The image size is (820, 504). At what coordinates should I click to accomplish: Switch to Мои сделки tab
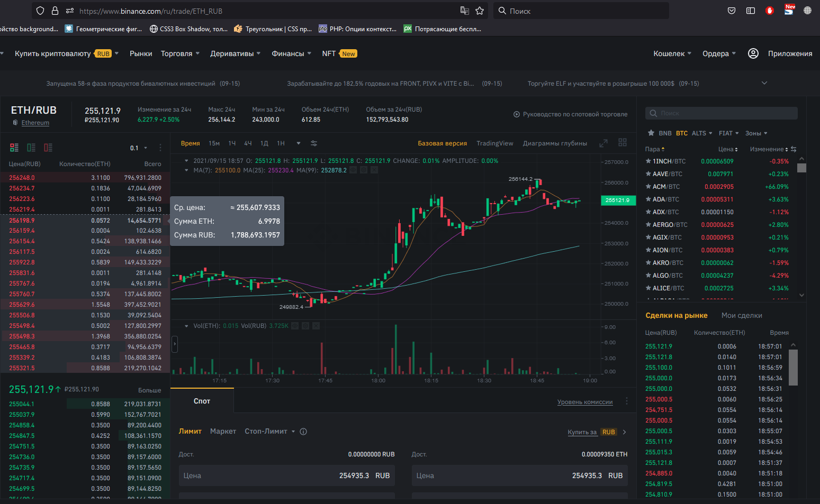742,315
